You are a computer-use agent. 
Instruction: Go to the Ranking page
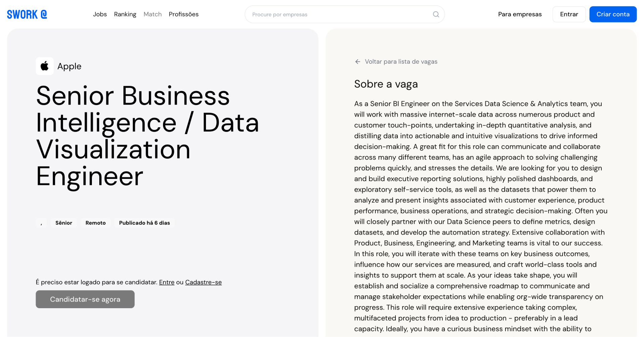(x=125, y=14)
